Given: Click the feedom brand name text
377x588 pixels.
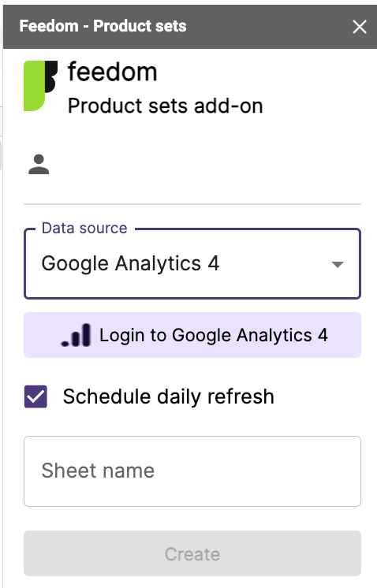Looking at the screenshot, I should pos(112,72).
